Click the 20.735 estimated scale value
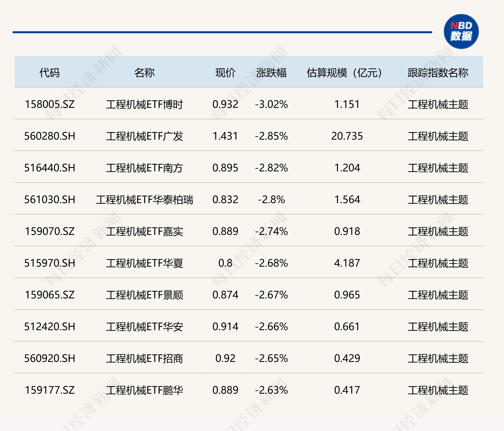 (x=347, y=136)
